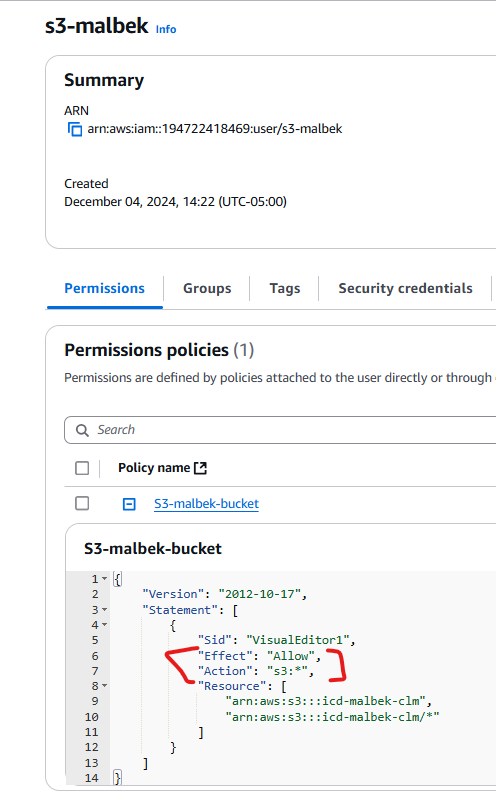The height and width of the screenshot is (802, 496).
Task: Check the S3-malbek-bucket policy checkbox
Action: (82, 503)
